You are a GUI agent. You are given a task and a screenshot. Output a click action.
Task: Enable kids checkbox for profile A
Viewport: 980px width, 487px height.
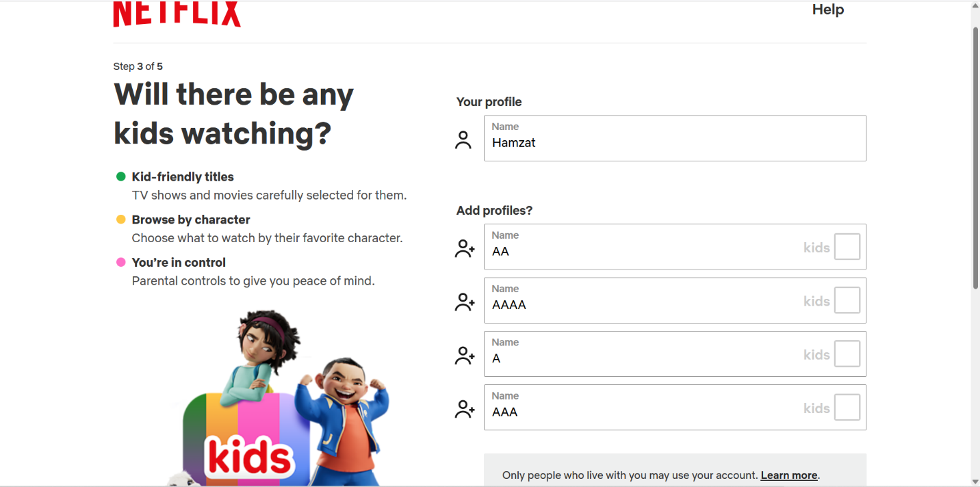point(847,354)
